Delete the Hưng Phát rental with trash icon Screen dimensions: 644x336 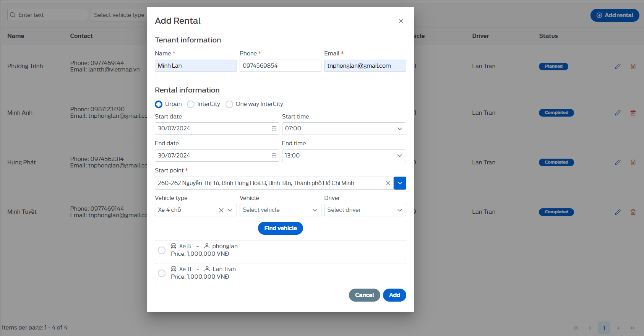point(633,162)
